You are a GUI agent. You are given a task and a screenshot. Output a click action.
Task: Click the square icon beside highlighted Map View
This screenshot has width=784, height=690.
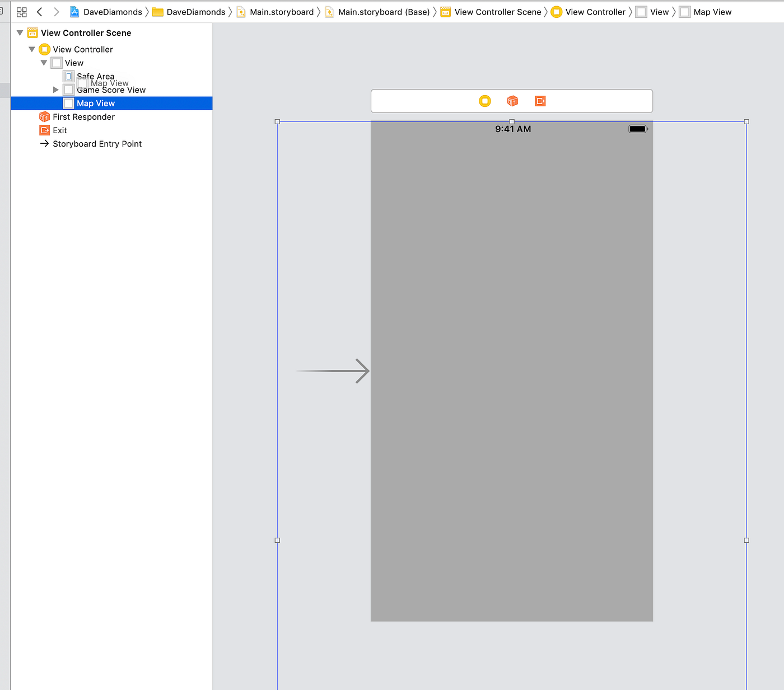(68, 103)
